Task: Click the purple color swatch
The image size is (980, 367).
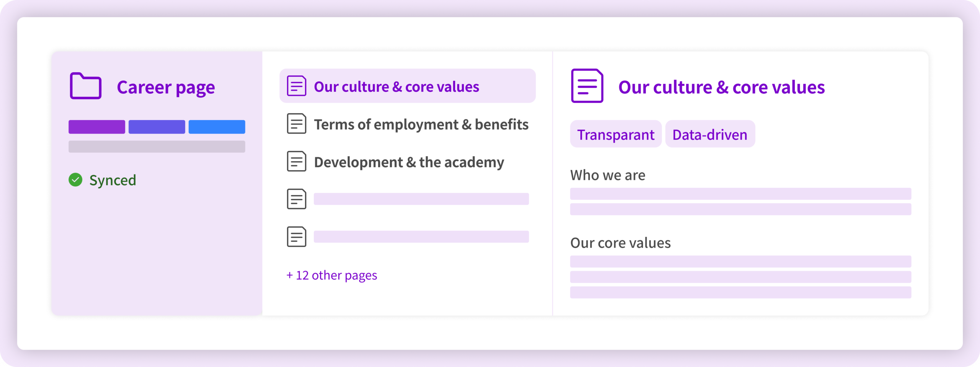Action: pyautogui.click(x=97, y=127)
